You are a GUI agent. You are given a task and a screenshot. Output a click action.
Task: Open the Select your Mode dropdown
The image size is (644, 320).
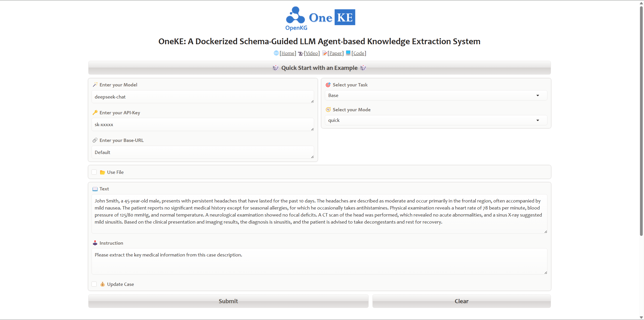pos(436,120)
